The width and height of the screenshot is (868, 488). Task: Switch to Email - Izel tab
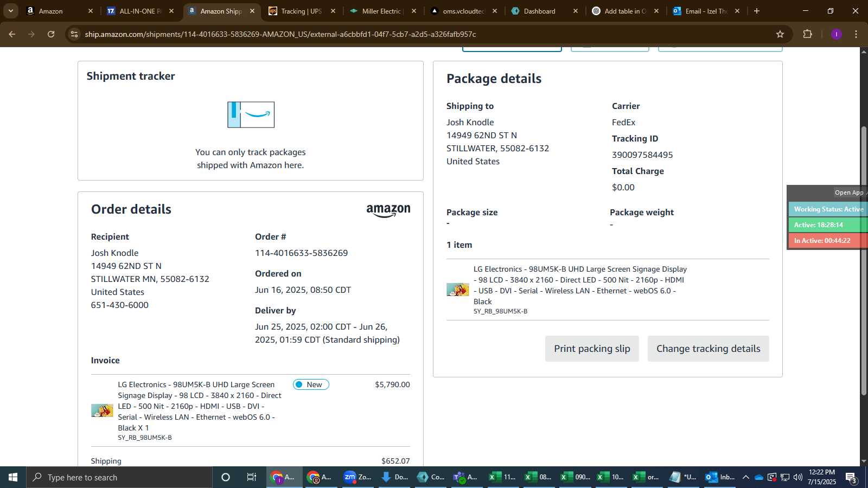pyautogui.click(x=706, y=11)
